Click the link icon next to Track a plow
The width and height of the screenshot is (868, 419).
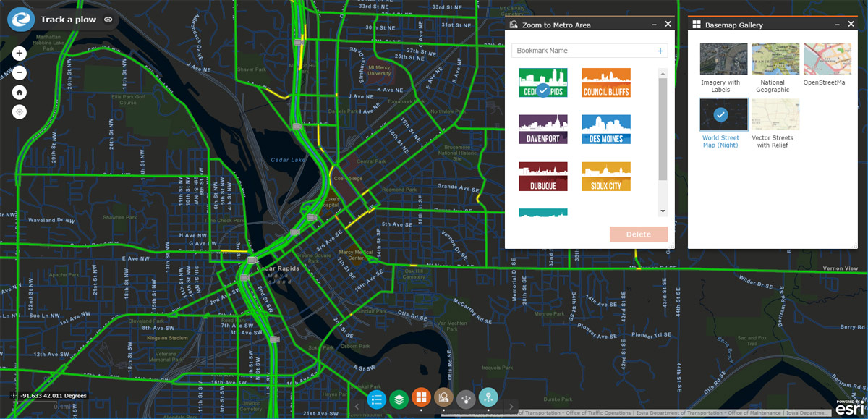pos(108,20)
